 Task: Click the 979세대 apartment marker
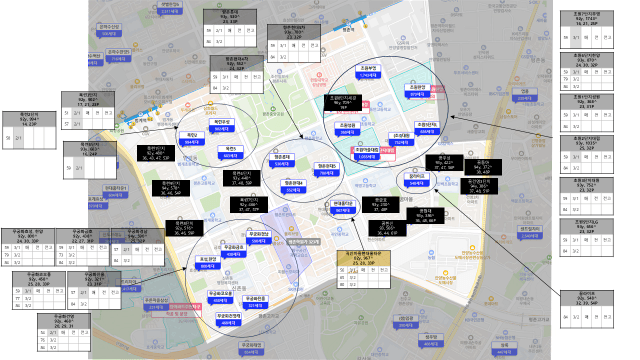pos(417,91)
